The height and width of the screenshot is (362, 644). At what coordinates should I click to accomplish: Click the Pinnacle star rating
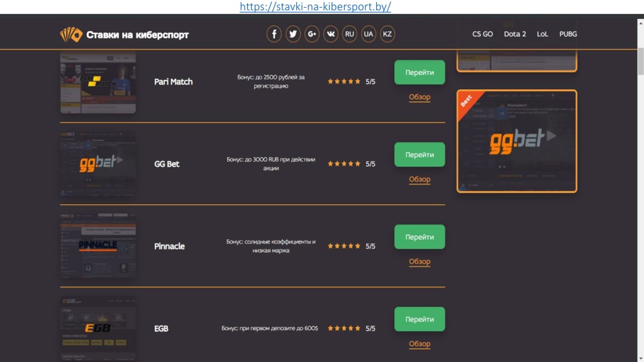(344, 246)
